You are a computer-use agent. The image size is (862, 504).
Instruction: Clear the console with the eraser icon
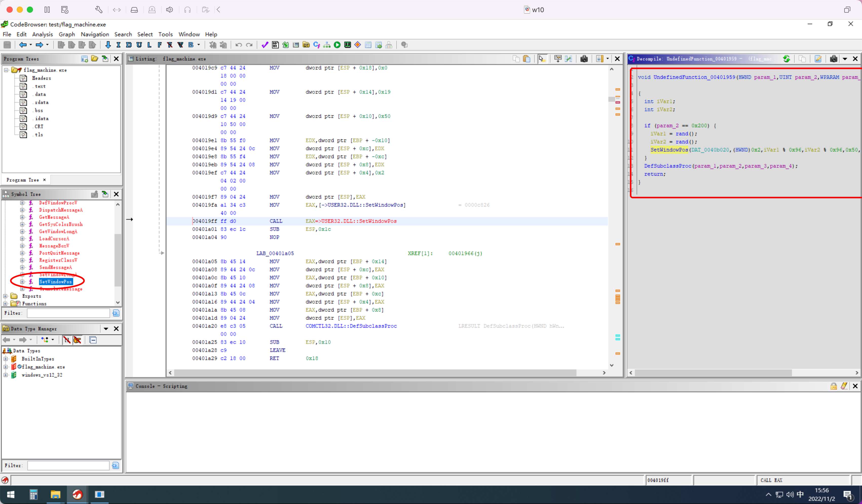pyautogui.click(x=844, y=386)
